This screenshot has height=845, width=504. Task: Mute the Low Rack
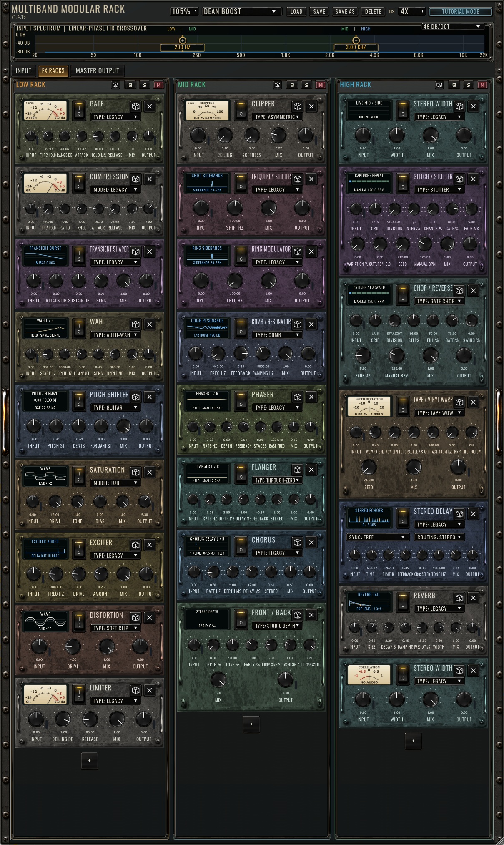[x=158, y=85]
